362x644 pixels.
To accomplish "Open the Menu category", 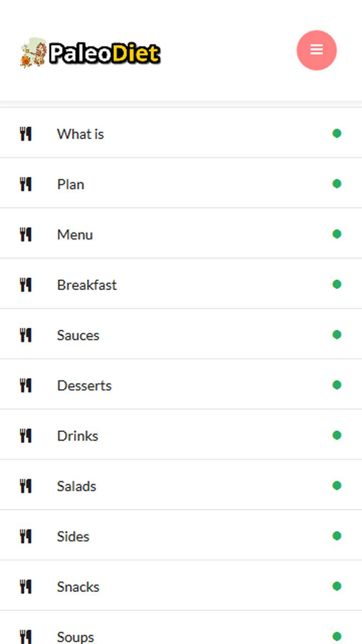I will tap(75, 234).
